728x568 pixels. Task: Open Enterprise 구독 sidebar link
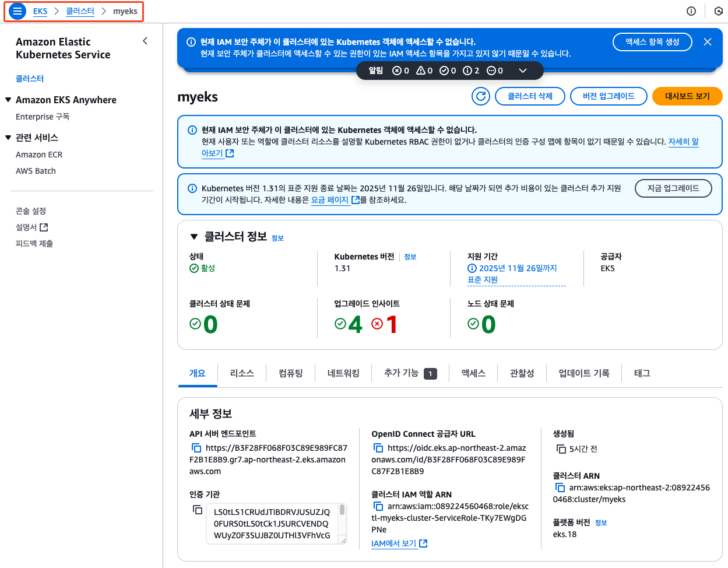coord(43,117)
